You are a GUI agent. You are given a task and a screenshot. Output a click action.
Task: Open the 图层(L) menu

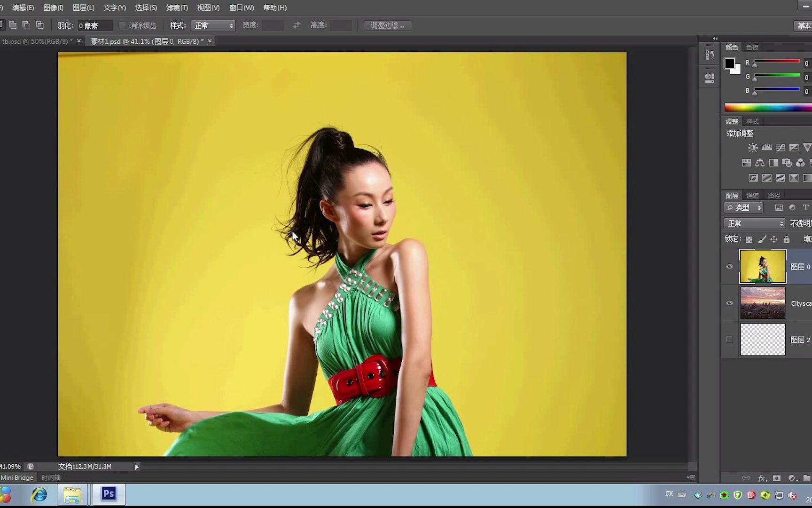tap(83, 8)
